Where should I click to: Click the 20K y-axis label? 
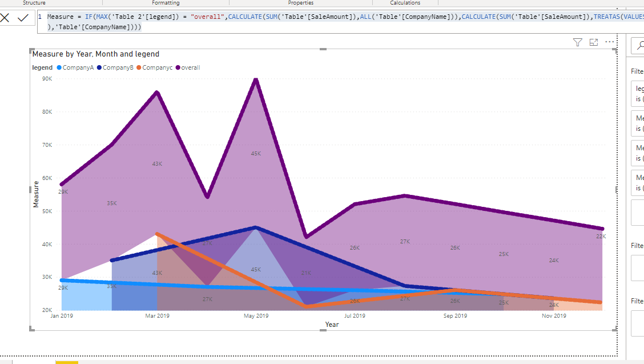[47, 310]
